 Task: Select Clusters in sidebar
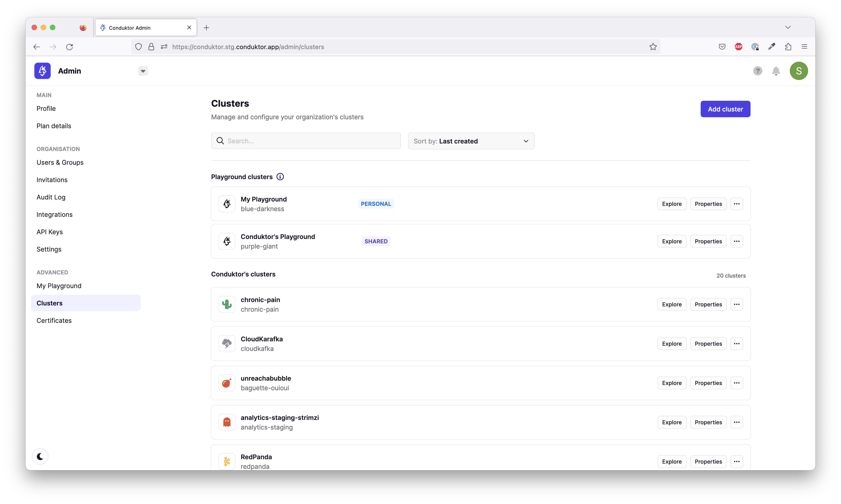(x=86, y=303)
